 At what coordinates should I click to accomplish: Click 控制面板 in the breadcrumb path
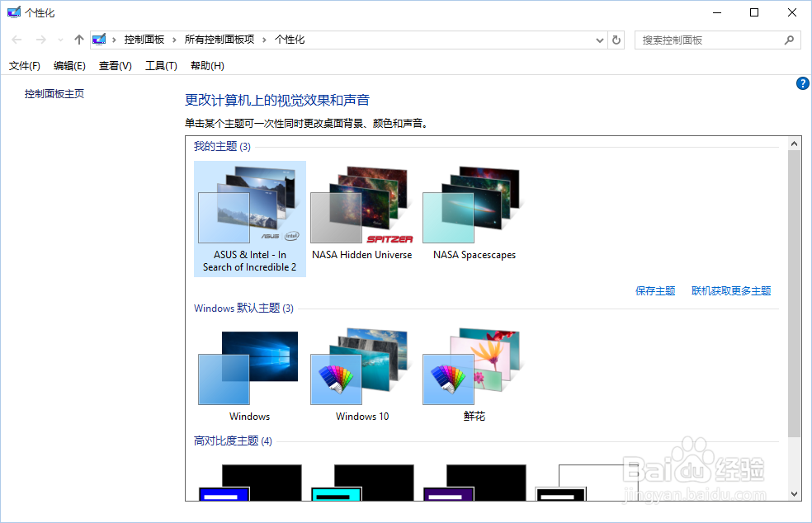144,40
